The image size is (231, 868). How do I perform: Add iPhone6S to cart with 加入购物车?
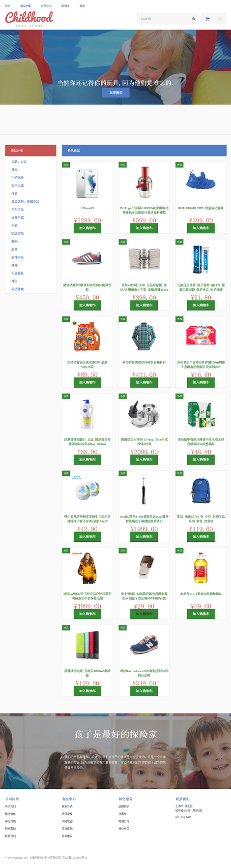click(x=87, y=228)
